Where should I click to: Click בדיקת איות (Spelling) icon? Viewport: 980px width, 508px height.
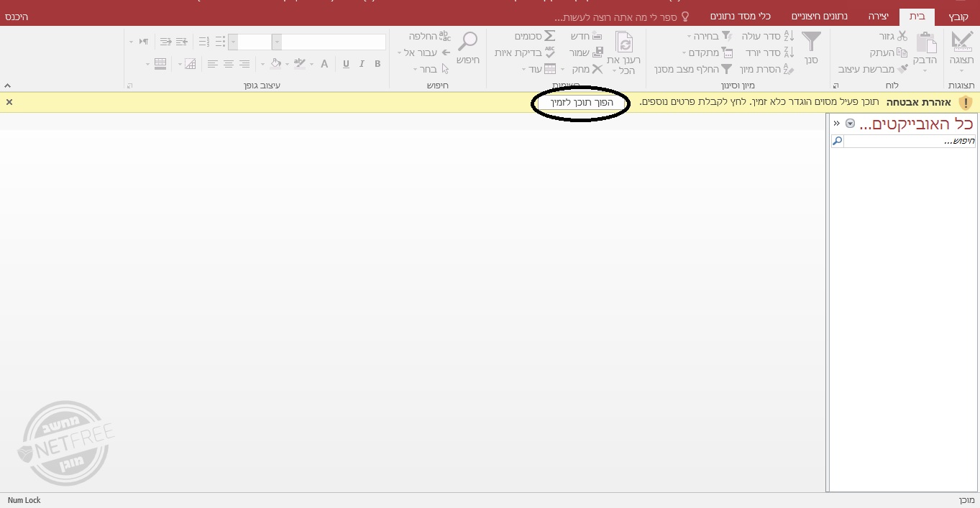click(x=549, y=52)
